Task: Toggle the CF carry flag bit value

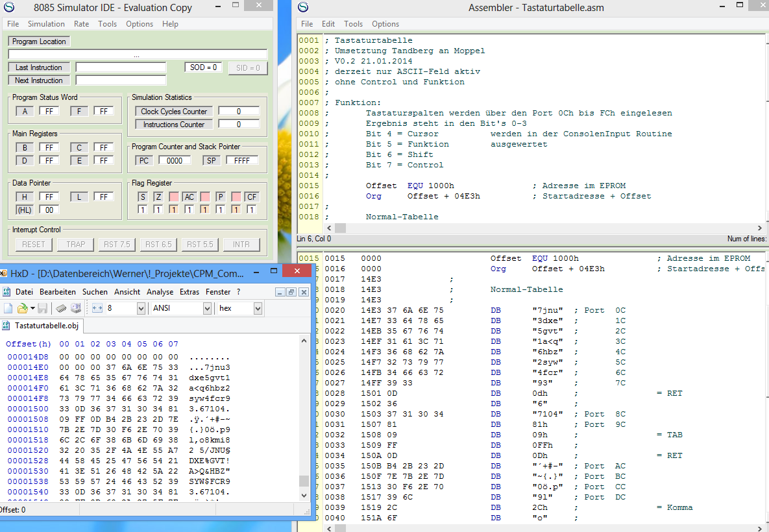Action: [251, 210]
